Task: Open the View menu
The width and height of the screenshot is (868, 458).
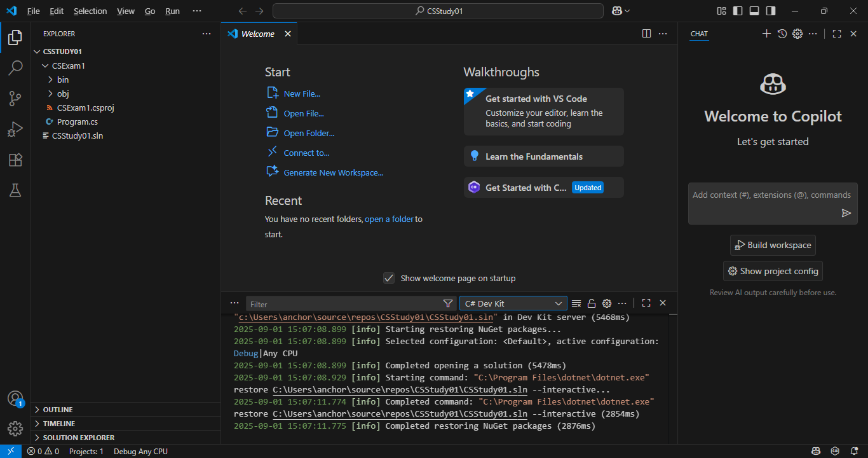Action: 126,11
